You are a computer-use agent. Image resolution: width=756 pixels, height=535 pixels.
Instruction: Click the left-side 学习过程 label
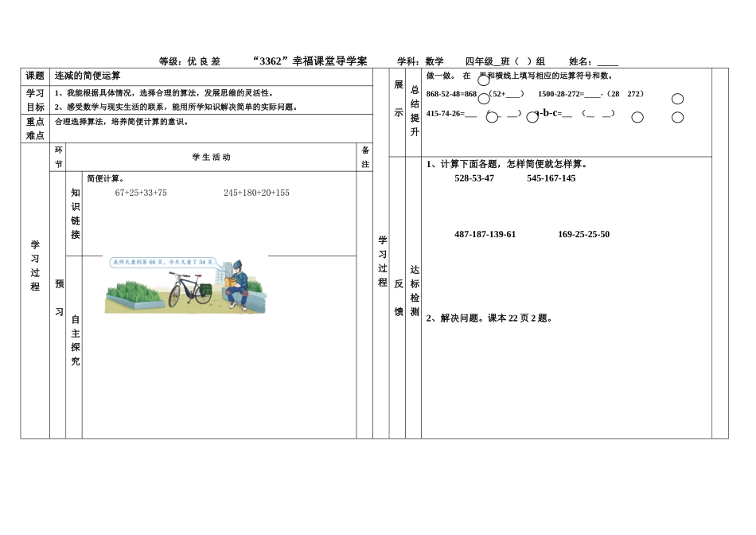click(35, 265)
